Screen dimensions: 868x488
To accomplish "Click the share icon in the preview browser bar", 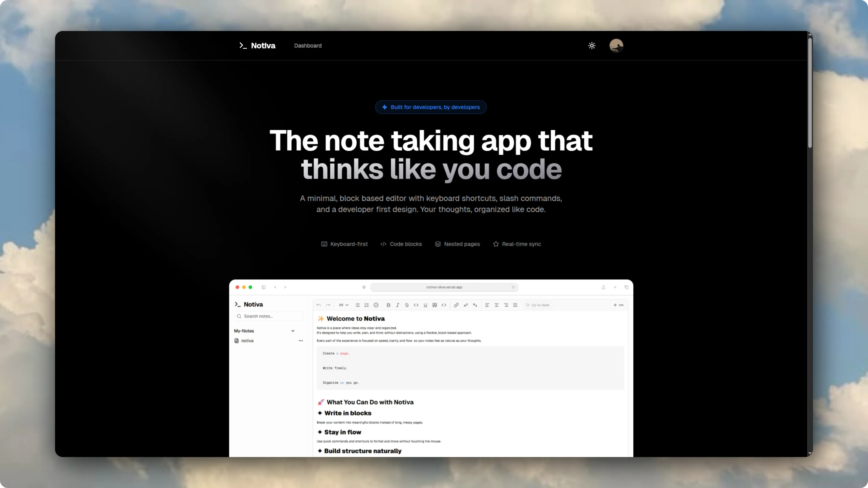I will pyautogui.click(x=604, y=287).
